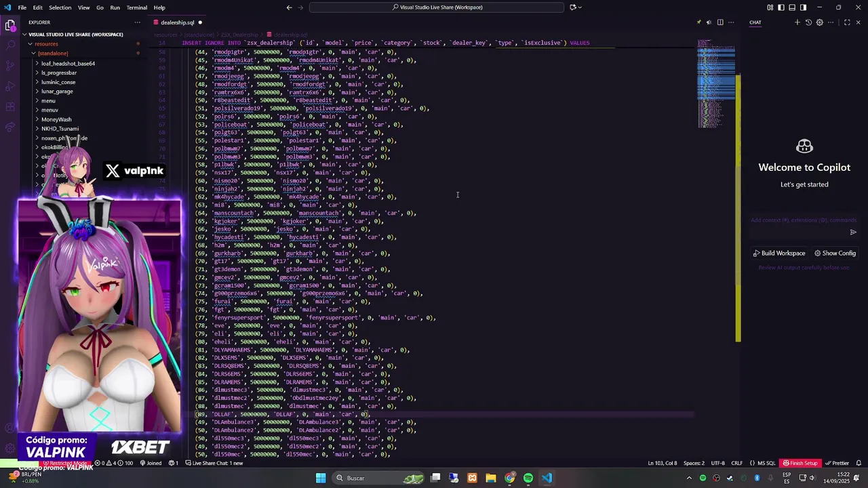Open the View menu
This screenshot has height=488, width=868.
(84, 7)
